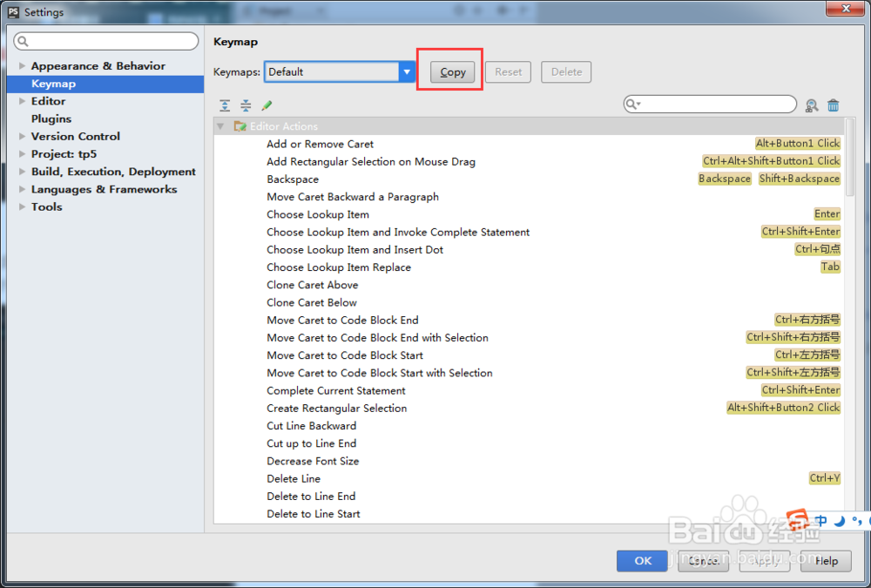
Task: Select 'Add or Remove Caret' action
Action: click(x=320, y=144)
